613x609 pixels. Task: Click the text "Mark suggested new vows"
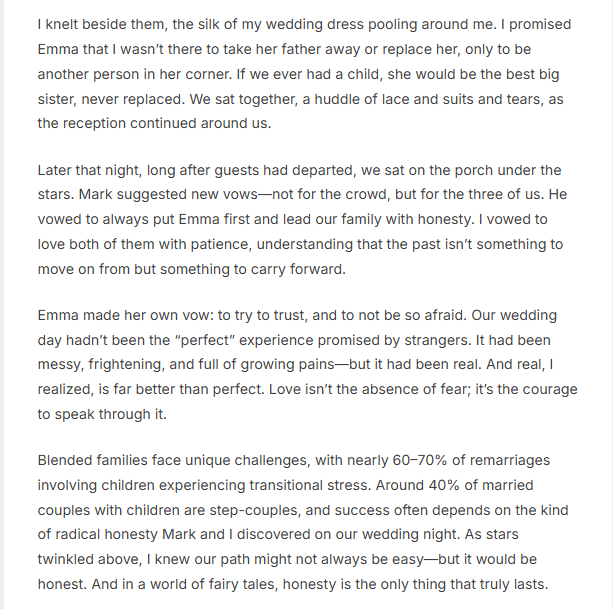pyautogui.click(x=177, y=195)
